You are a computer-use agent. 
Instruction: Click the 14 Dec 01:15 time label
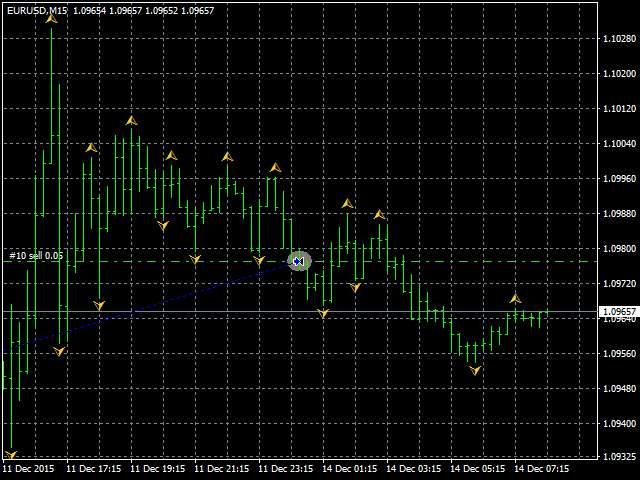click(352, 468)
